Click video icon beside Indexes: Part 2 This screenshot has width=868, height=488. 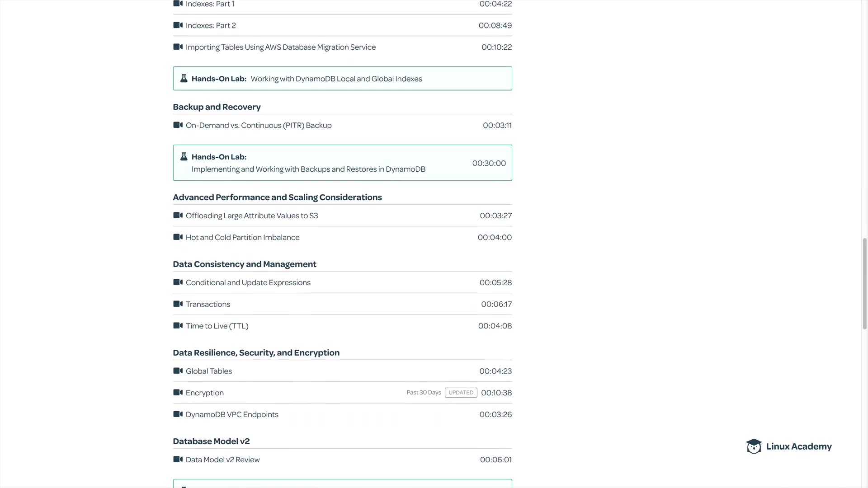[x=178, y=25]
